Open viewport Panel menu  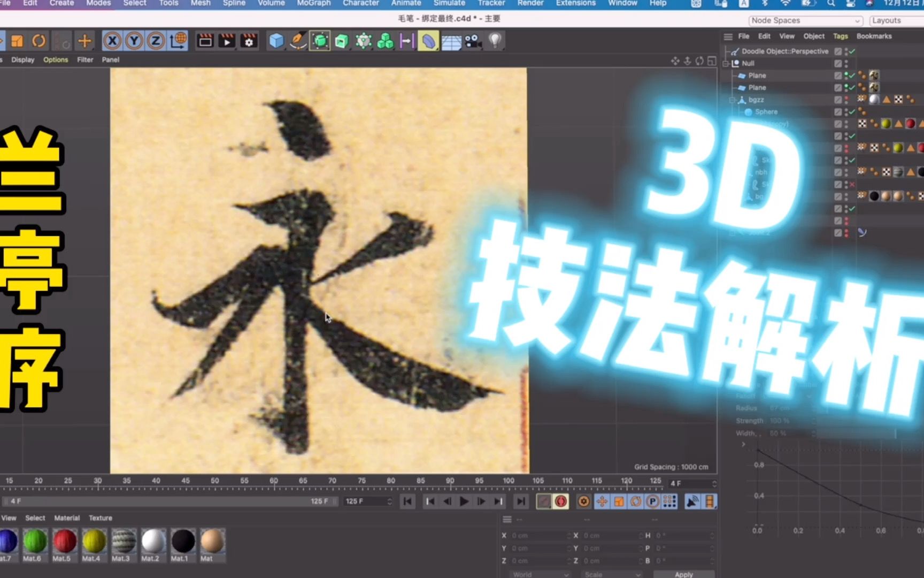pyautogui.click(x=111, y=59)
